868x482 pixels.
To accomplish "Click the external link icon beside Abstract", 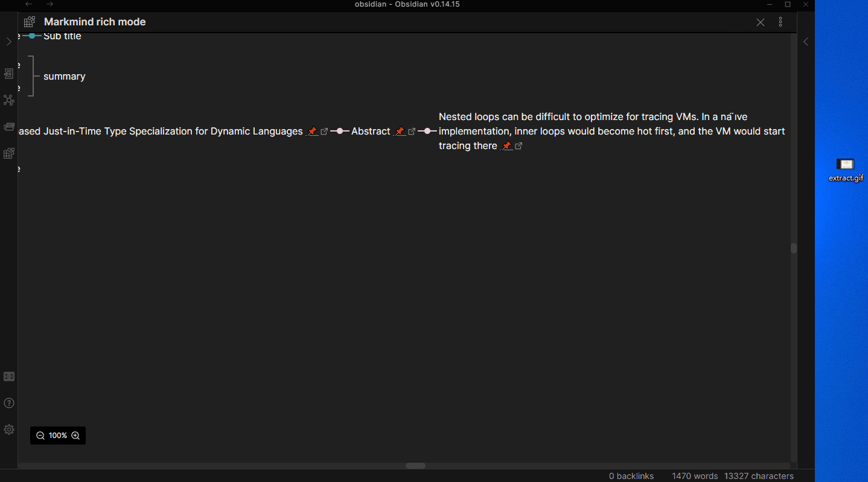I will pyautogui.click(x=413, y=131).
